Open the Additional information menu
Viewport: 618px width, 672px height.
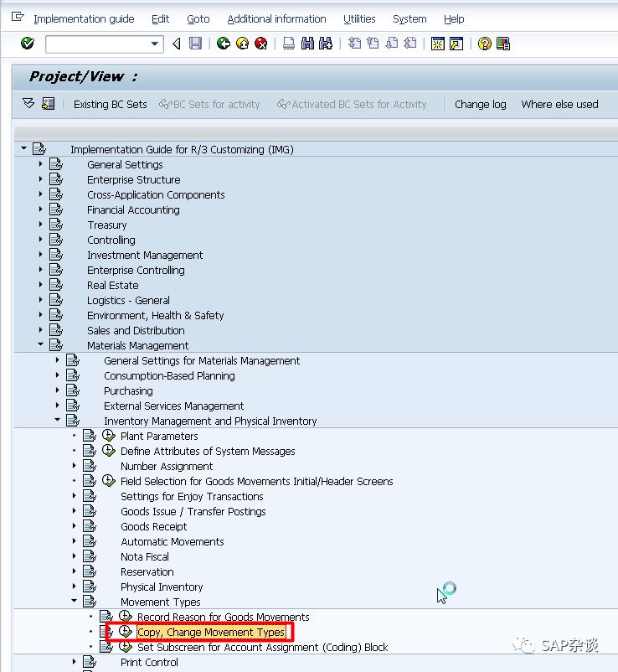[276, 19]
